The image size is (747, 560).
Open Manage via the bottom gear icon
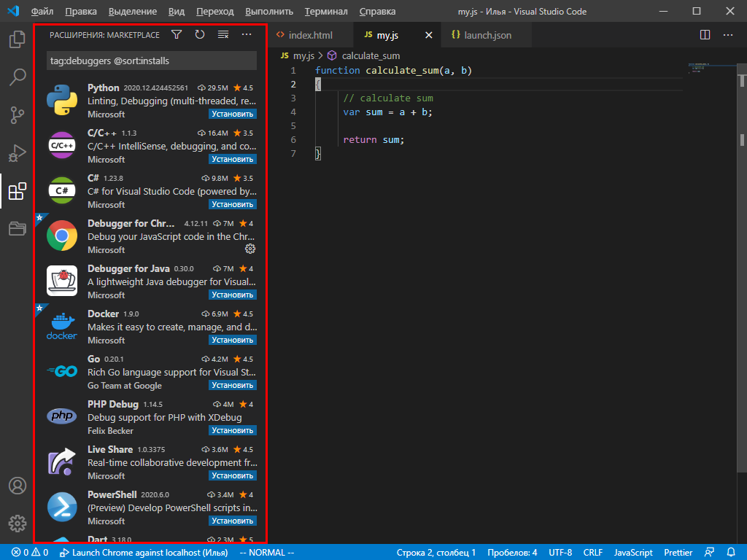click(16, 524)
